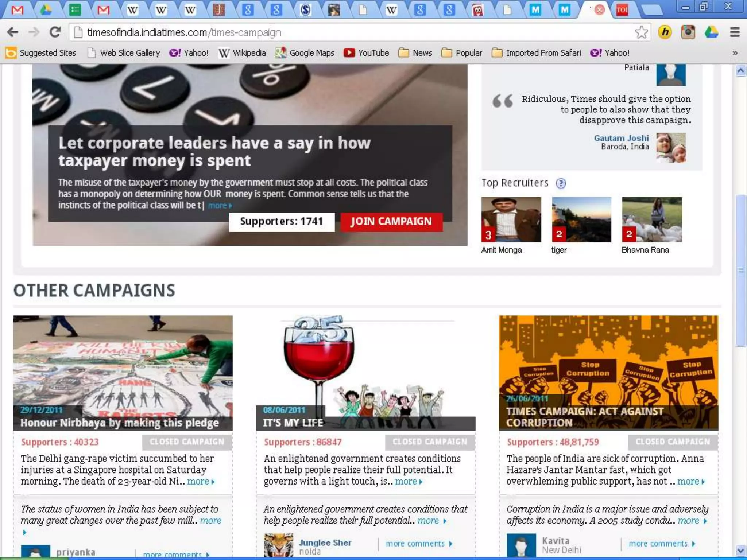Click the Google Drive extension icon

[711, 32]
